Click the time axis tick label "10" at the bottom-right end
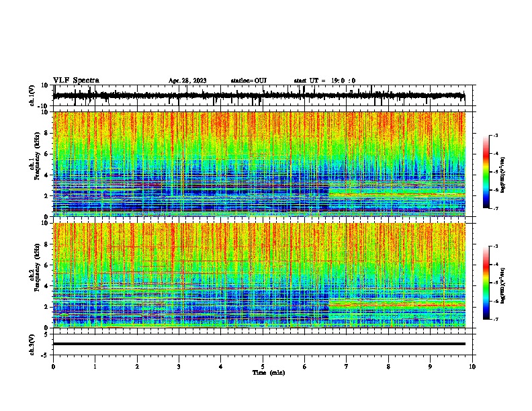This screenshot has width=532, height=411. (472, 367)
